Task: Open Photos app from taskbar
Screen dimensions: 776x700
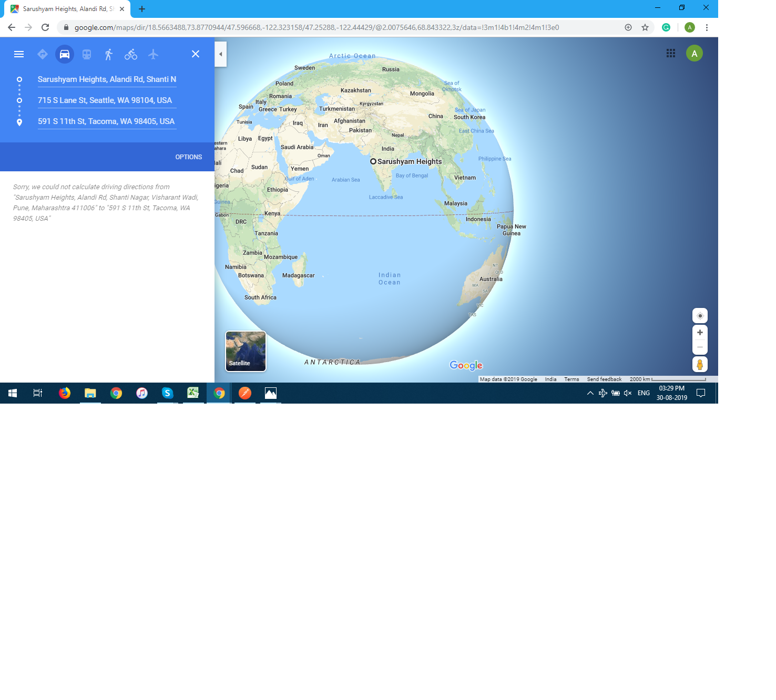Action: pos(271,393)
